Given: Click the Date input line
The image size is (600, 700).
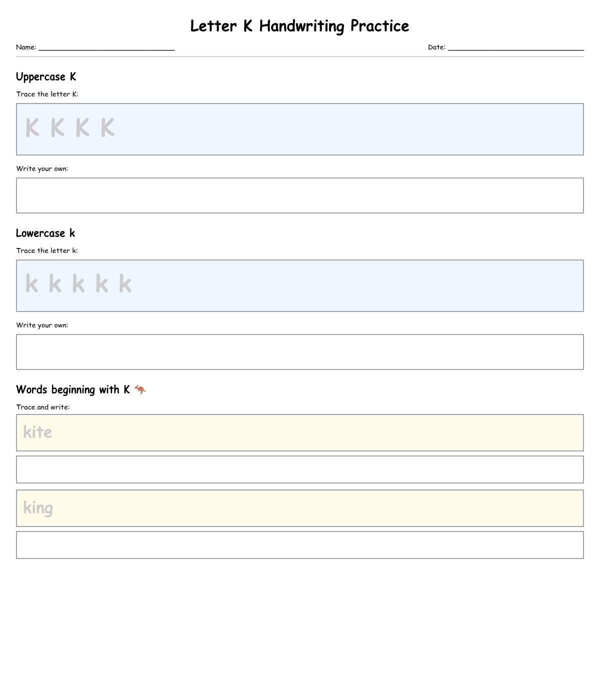Looking at the screenshot, I should pyautogui.click(x=515, y=47).
